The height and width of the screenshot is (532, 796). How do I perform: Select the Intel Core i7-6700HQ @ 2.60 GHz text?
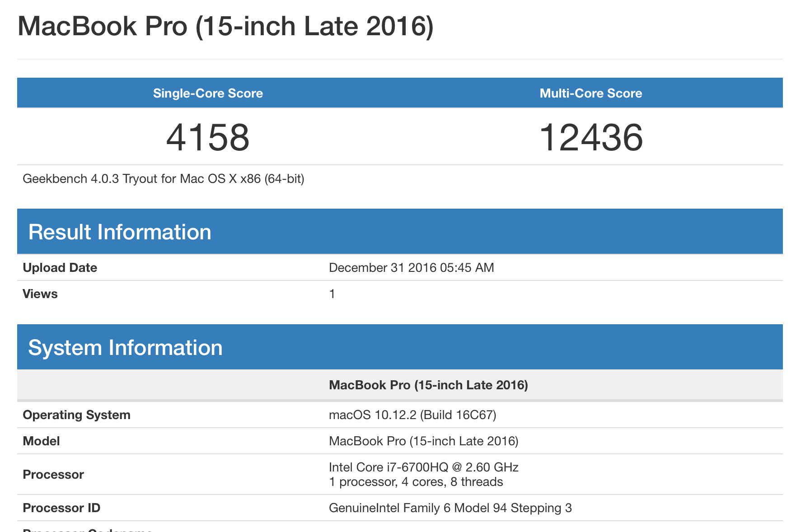click(424, 467)
